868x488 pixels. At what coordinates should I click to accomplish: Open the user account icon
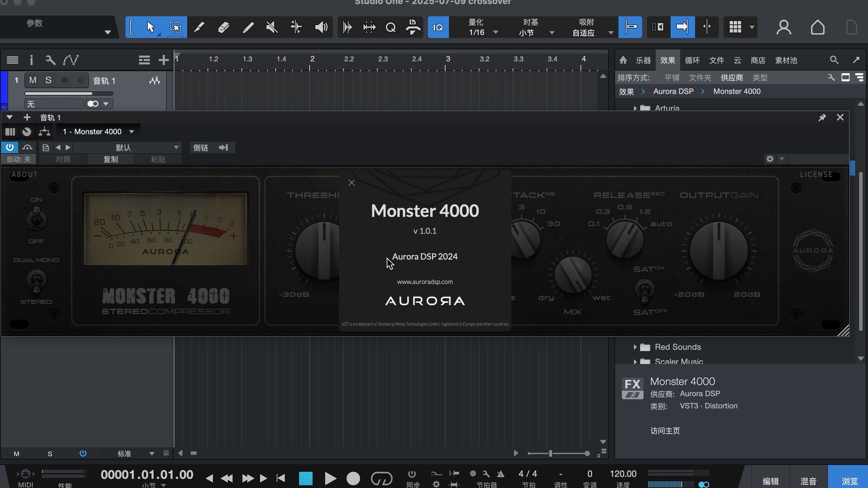point(783,28)
